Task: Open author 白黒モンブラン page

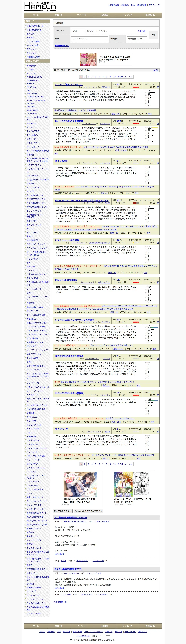Action: [104, 283]
